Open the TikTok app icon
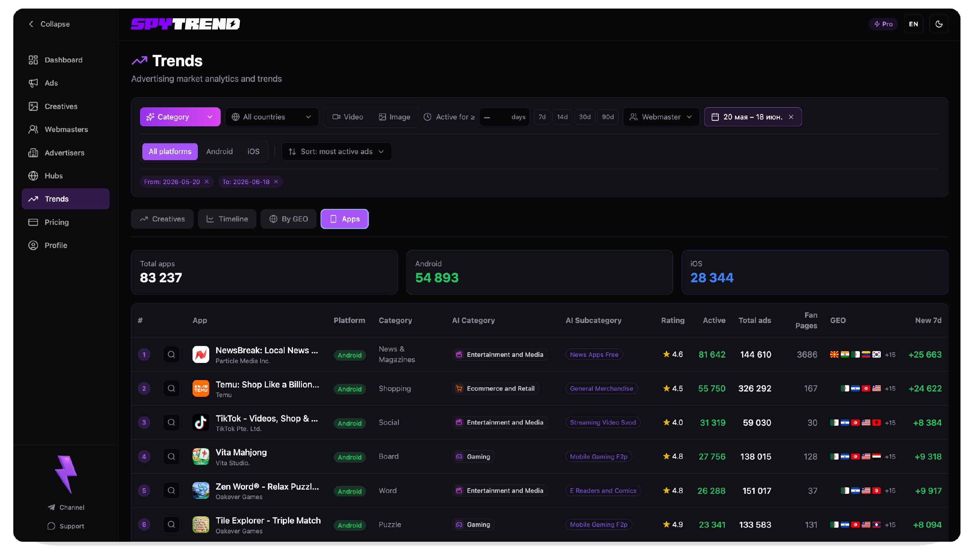Screen dimensions: 974x560 tap(201, 422)
